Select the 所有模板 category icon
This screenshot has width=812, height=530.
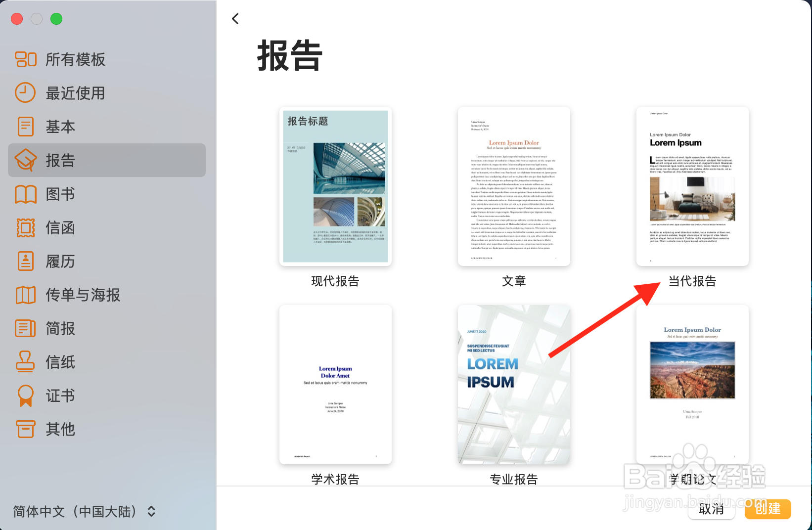(25, 59)
